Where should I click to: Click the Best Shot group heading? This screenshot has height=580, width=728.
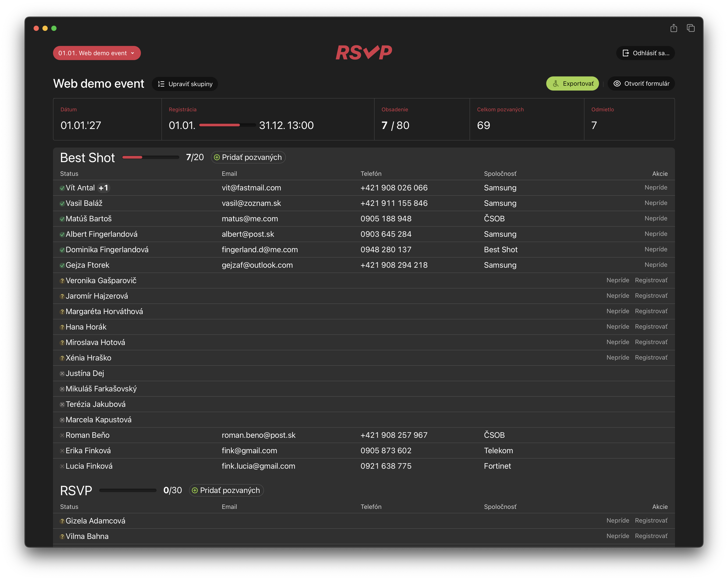[x=87, y=158]
